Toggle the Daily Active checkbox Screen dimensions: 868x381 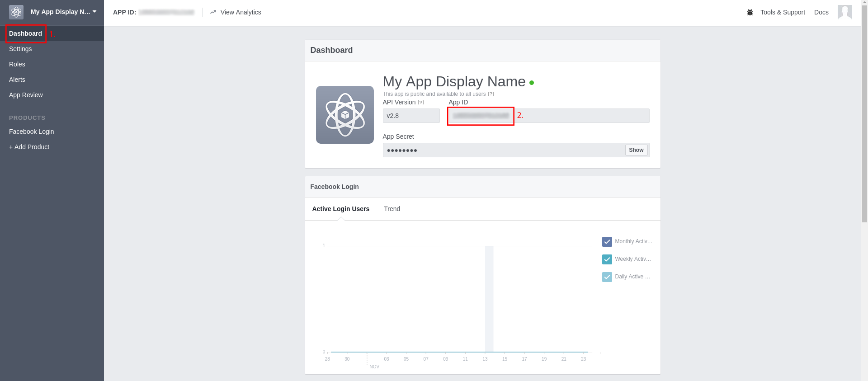click(607, 277)
